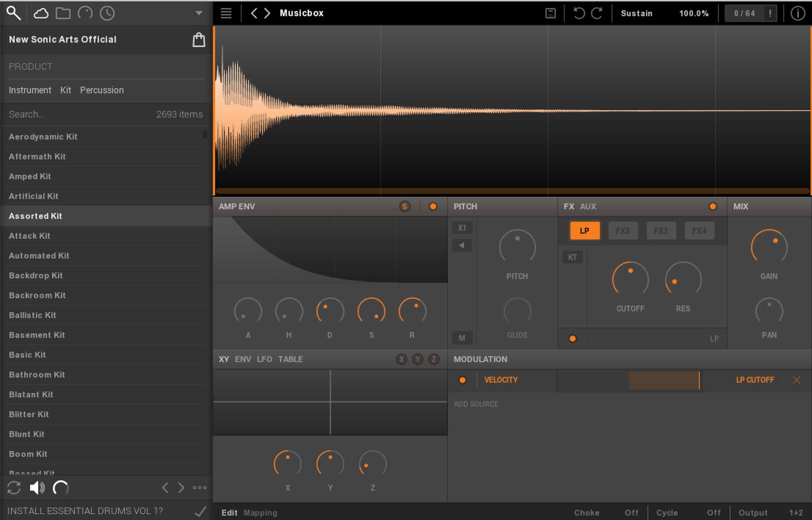Viewport: 812px width, 520px height.
Task: Open the LP CUTOFF destination selector
Action: [755, 380]
